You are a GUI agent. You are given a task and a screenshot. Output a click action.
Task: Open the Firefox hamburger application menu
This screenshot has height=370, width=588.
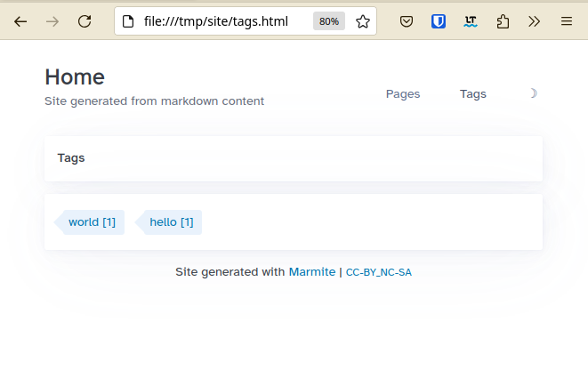pos(567,21)
